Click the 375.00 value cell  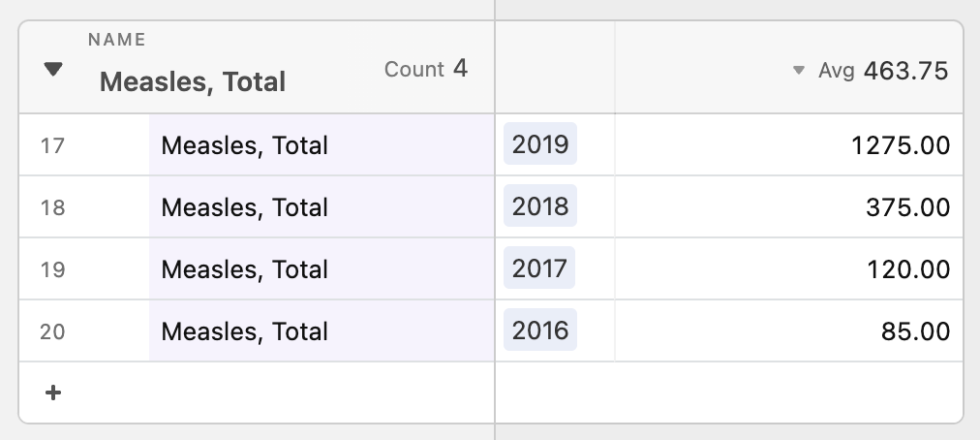tap(789, 206)
